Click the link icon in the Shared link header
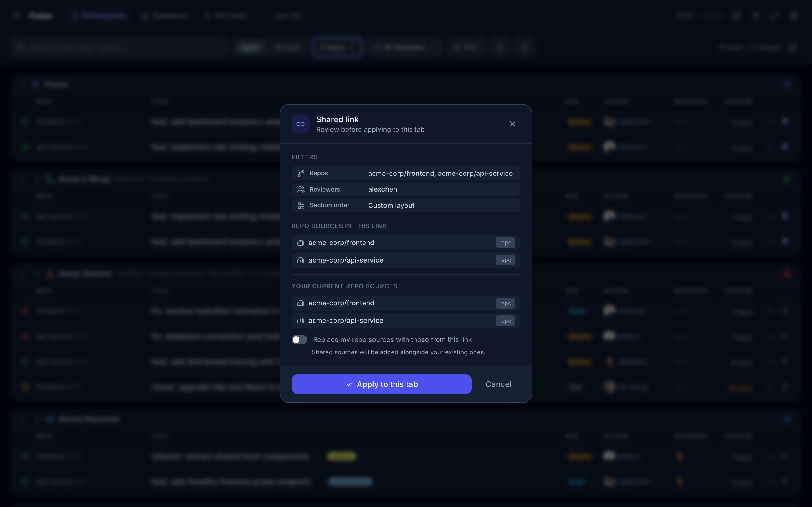The image size is (812, 507). [x=300, y=124]
